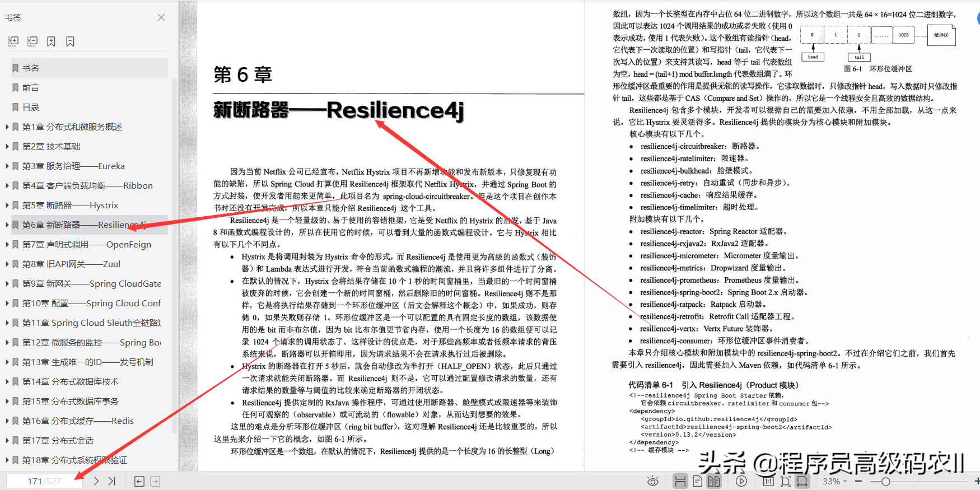Viewport: 980px width, 490px height.
Task: Click the 第 6 章 chapter heading
Action: (243, 74)
